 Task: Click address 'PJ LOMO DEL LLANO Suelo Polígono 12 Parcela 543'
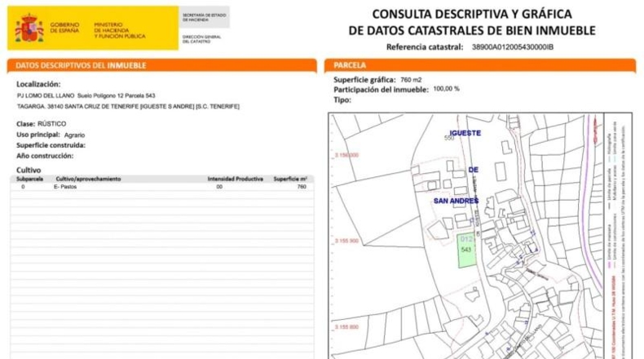(x=86, y=95)
